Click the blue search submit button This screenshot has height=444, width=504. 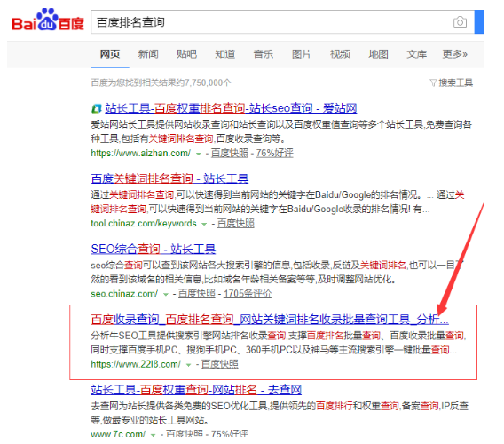(479, 21)
